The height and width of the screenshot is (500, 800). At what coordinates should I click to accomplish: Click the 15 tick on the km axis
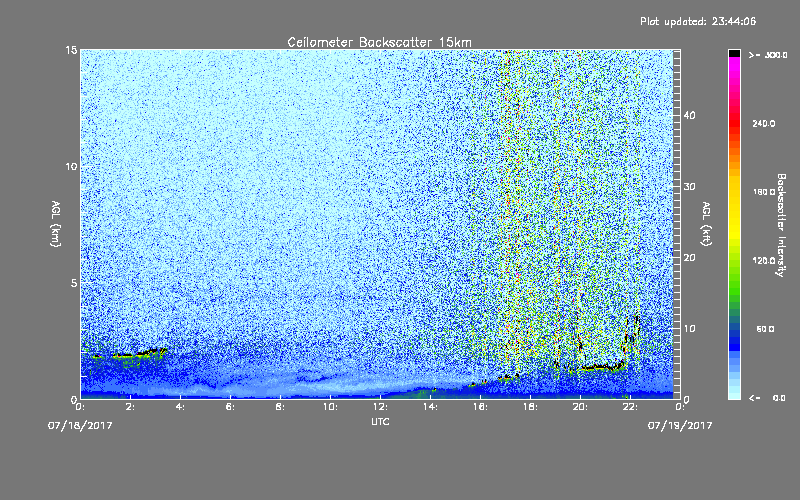(x=71, y=50)
